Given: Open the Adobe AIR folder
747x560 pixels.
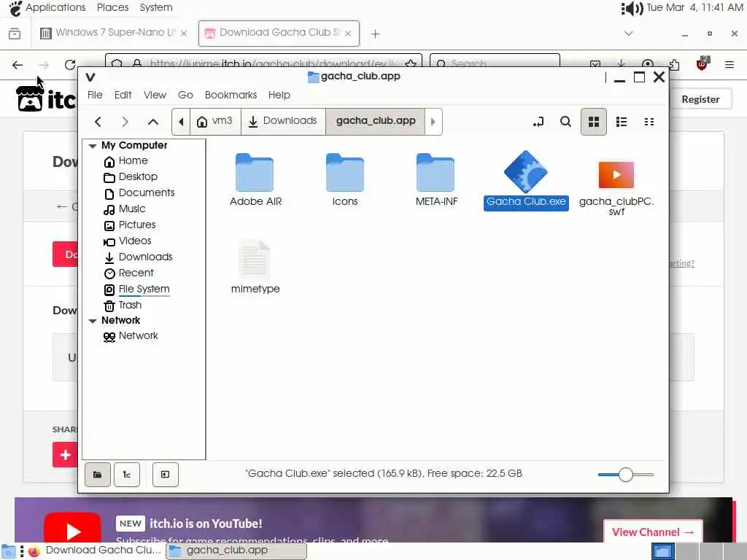Looking at the screenshot, I should click(x=255, y=180).
